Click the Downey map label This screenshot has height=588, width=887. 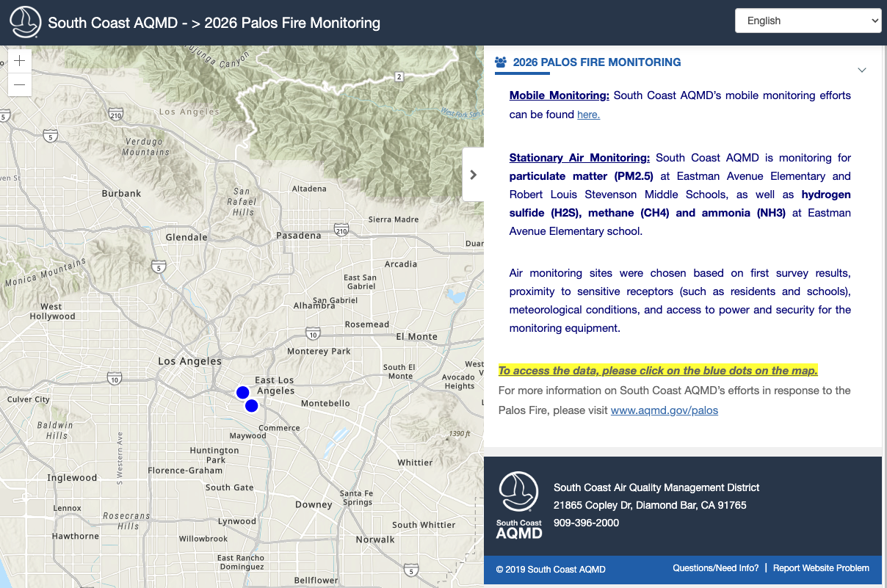click(314, 505)
